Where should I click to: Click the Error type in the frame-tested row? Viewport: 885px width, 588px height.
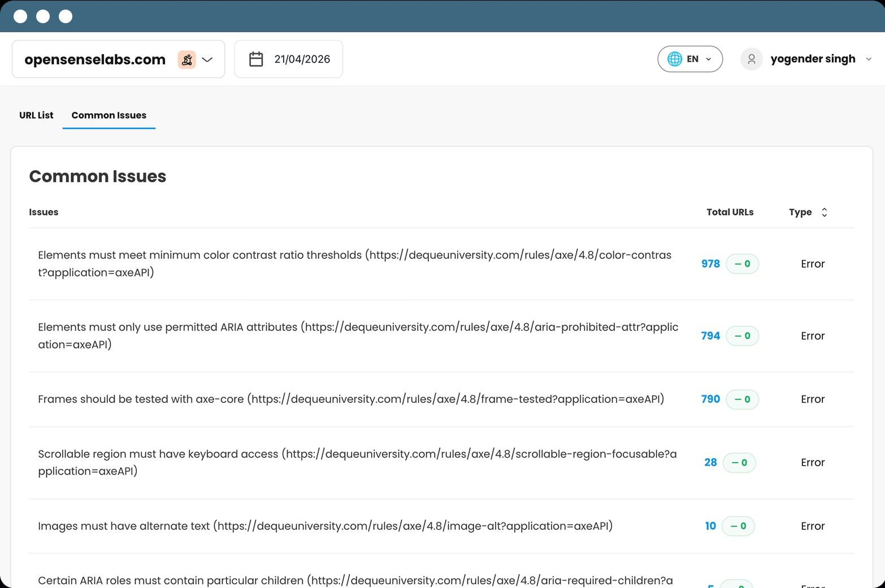(813, 399)
